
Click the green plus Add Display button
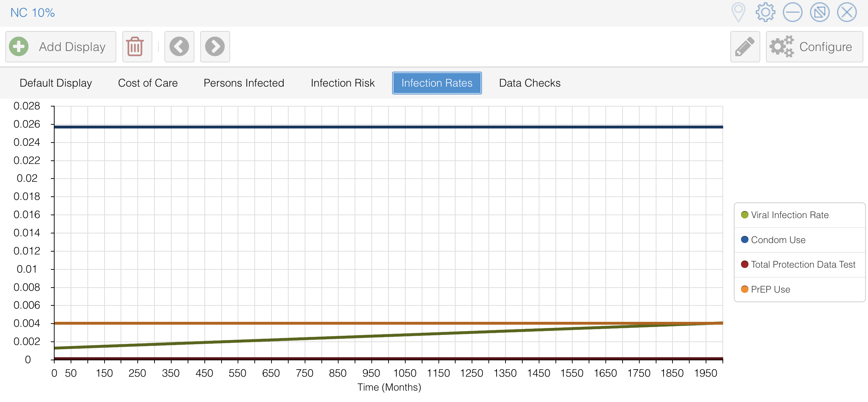pos(61,47)
